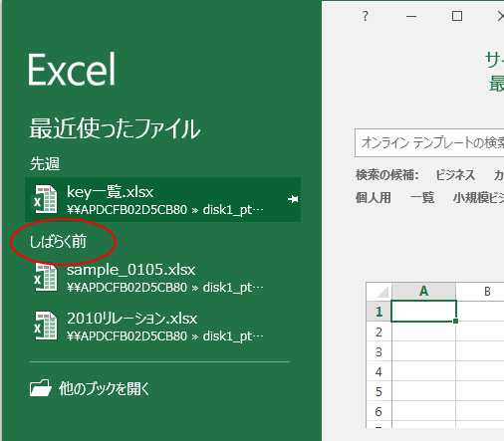Viewport: 504px width, 441px height.
Task: Maximize the Excel window
Action: pyautogui.click(x=457, y=16)
